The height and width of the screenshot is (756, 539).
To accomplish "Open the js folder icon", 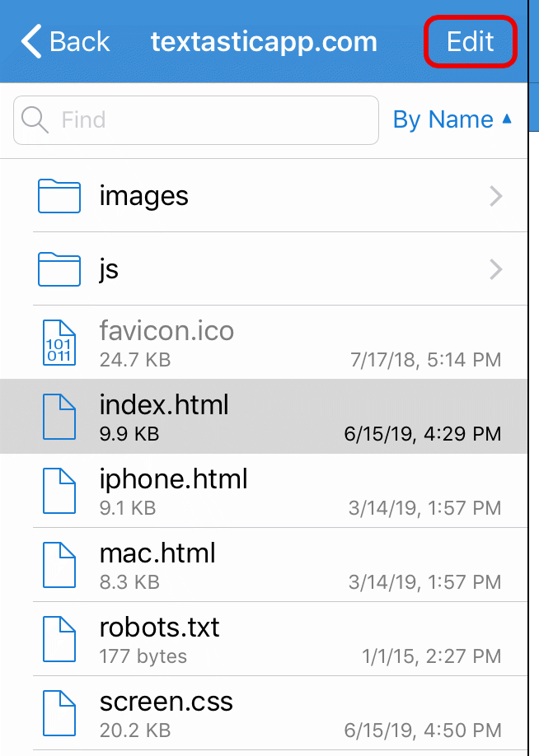I will tap(59, 269).
